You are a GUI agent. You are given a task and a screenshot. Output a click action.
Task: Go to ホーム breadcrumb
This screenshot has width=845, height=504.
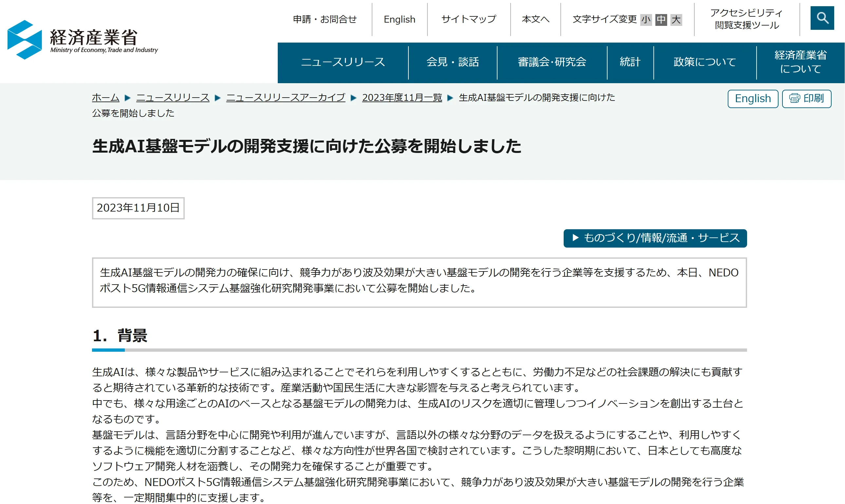(x=105, y=98)
